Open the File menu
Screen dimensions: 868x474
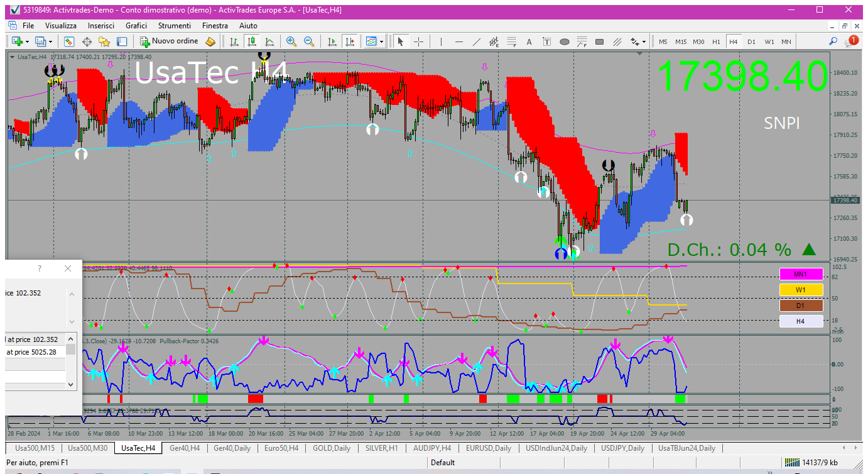pyautogui.click(x=28, y=26)
